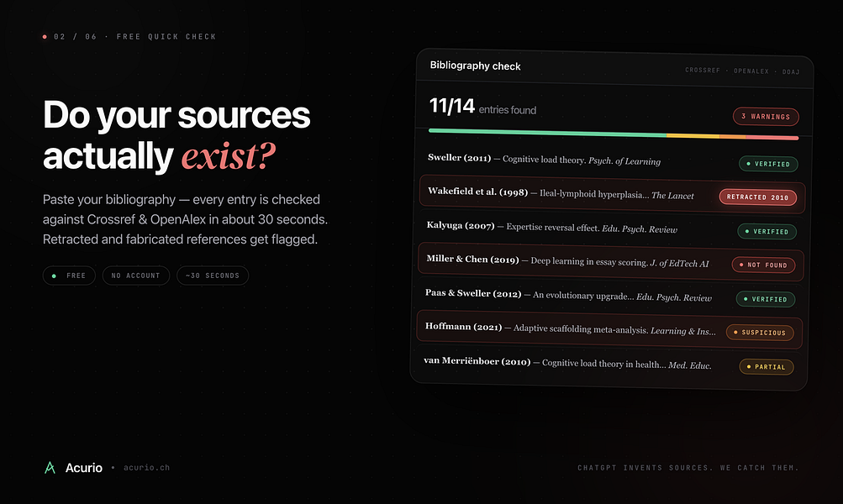Select the Hoffmann (2021) entry
The image size is (843, 504).
click(609, 329)
